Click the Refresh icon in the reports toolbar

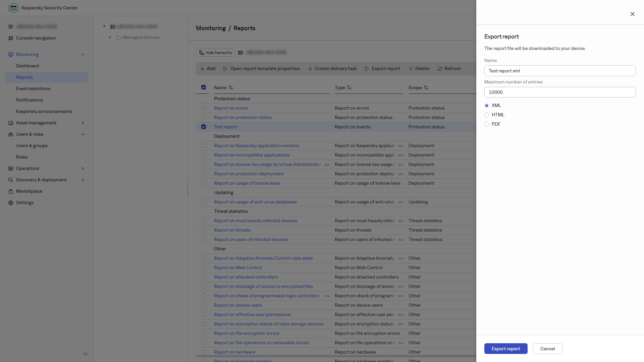(x=440, y=69)
